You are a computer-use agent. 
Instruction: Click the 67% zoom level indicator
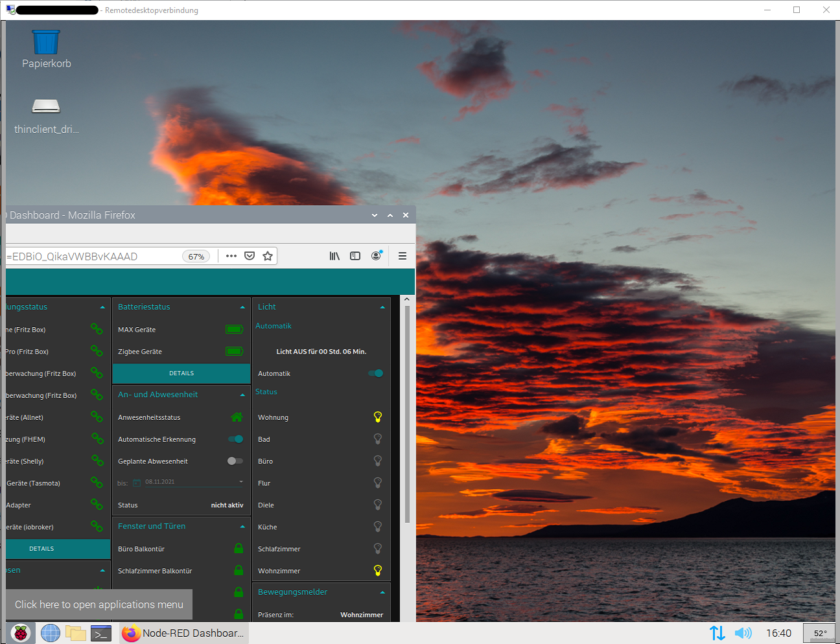click(196, 257)
